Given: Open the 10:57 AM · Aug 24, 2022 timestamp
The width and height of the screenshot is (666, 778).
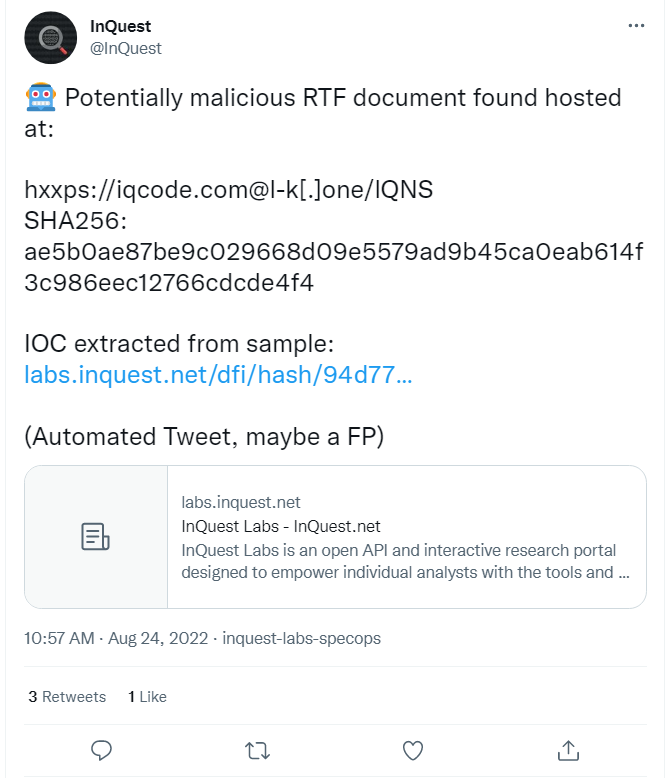Looking at the screenshot, I should [x=116, y=638].
